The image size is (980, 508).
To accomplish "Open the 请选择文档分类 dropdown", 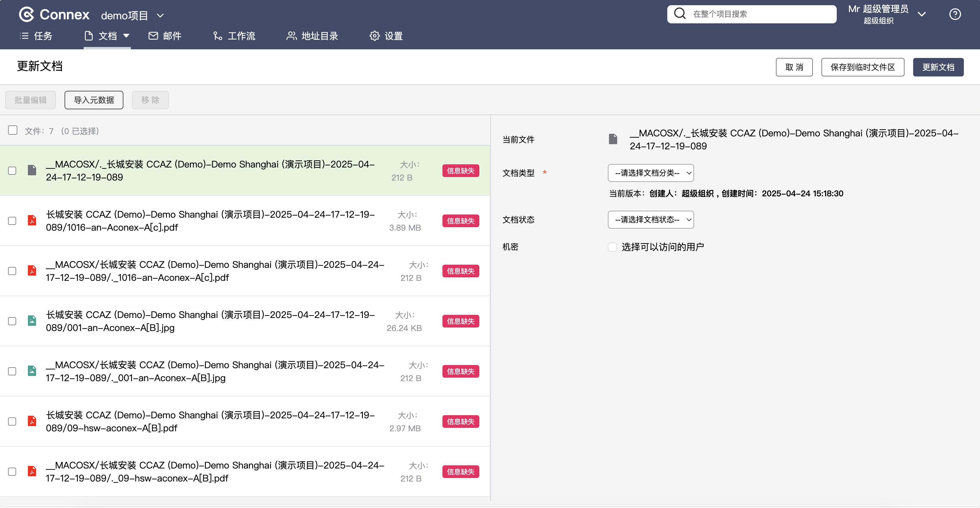I will click(x=651, y=173).
